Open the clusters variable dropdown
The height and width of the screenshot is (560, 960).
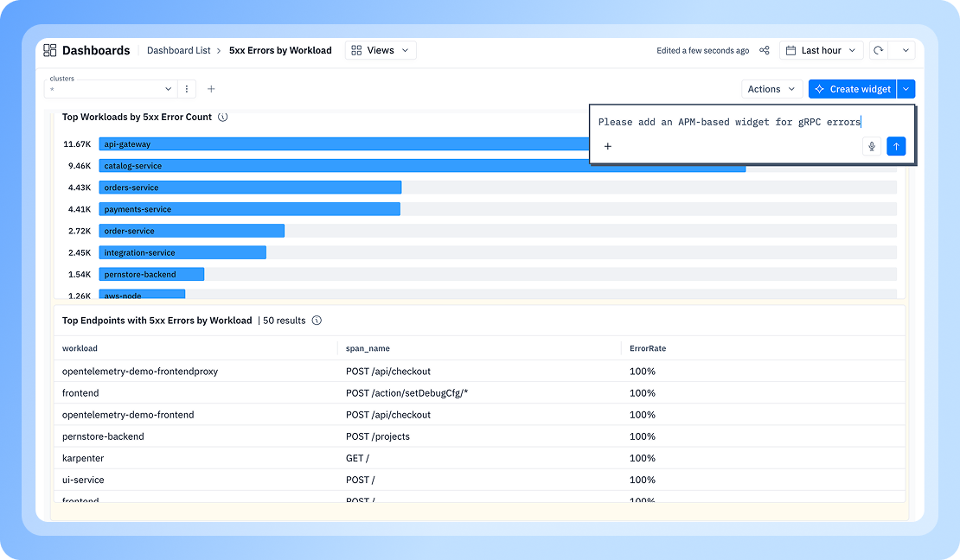coord(111,89)
